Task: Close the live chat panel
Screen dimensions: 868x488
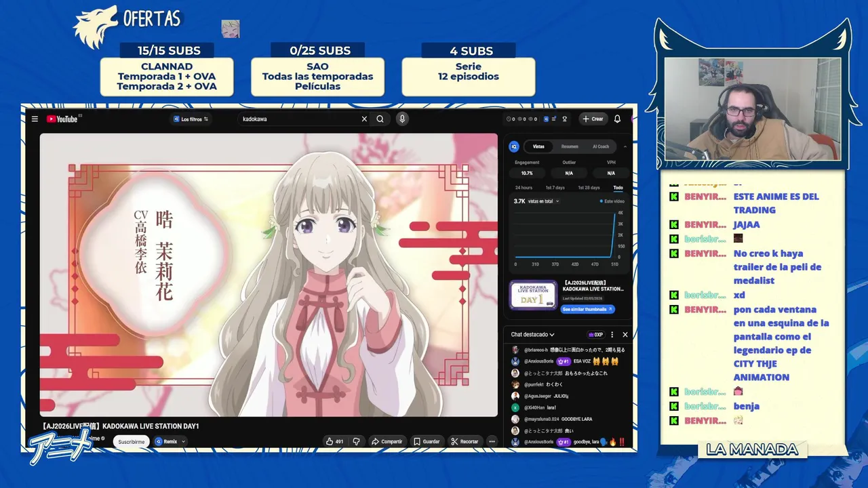Action: pos(625,335)
